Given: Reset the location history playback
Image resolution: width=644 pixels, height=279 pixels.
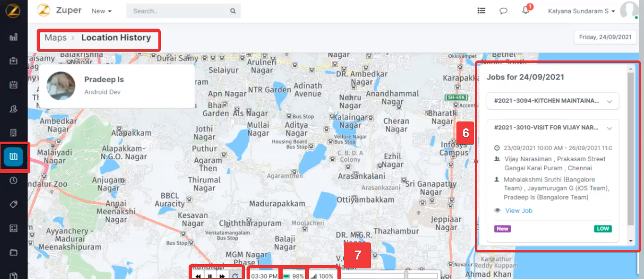Looking at the screenshot, I should (x=235, y=276).
